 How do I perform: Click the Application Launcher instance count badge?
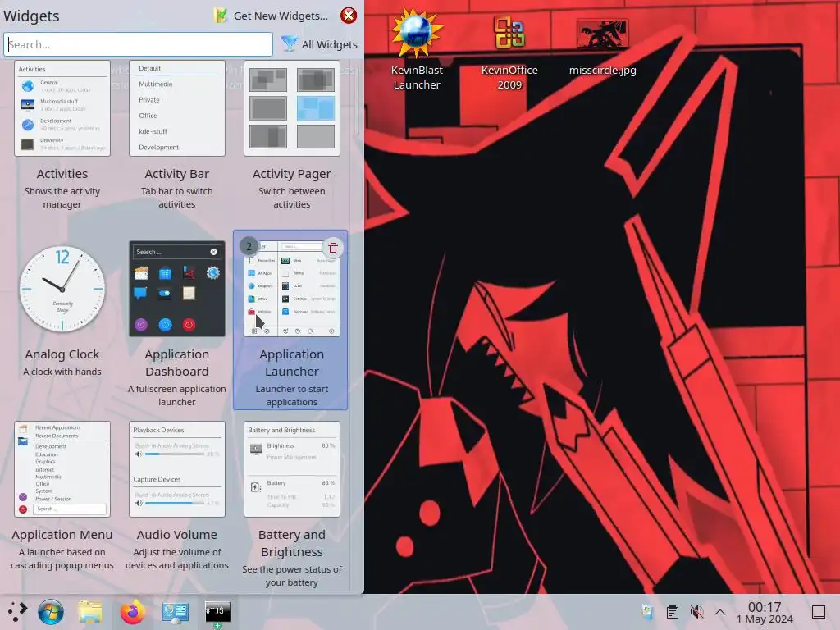249,246
